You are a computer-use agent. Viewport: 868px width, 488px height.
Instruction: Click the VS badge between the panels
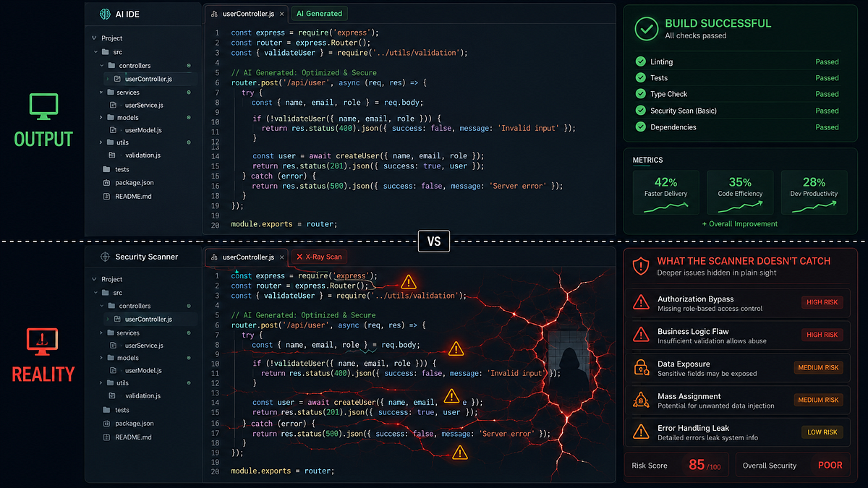[x=434, y=241]
